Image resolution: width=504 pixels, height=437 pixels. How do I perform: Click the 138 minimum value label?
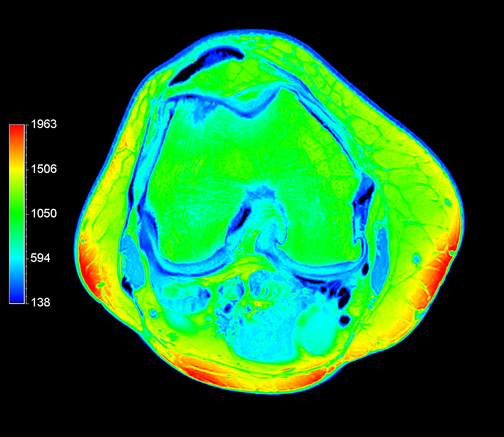[40, 303]
